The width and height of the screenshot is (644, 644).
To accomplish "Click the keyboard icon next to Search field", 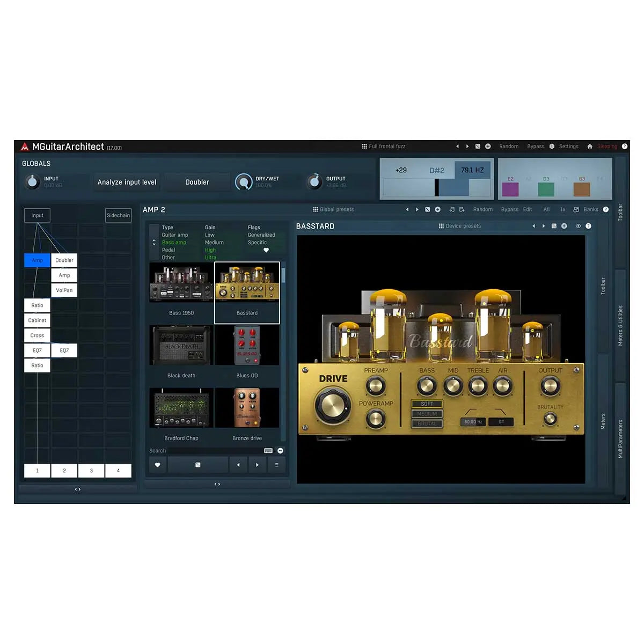I will 268,451.
